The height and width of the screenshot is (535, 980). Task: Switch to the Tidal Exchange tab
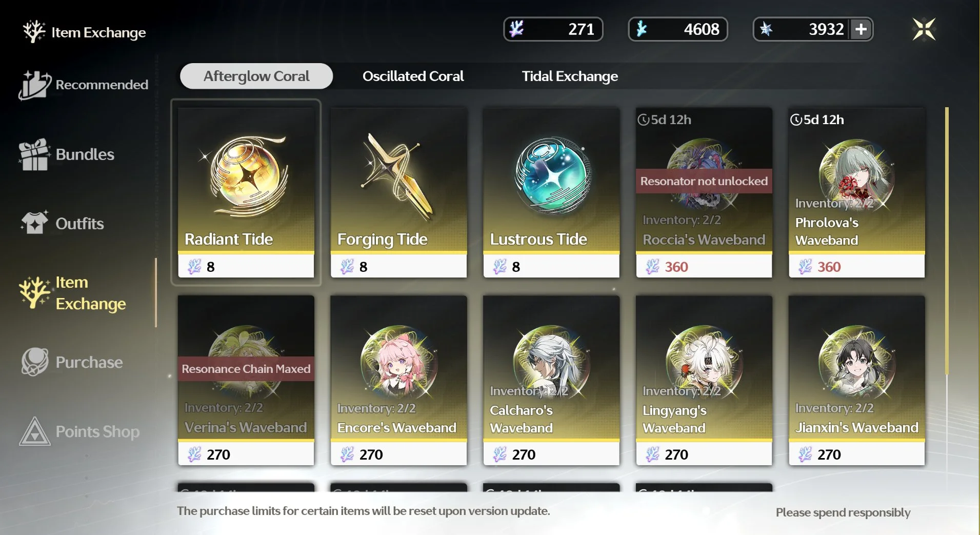pos(570,76)
